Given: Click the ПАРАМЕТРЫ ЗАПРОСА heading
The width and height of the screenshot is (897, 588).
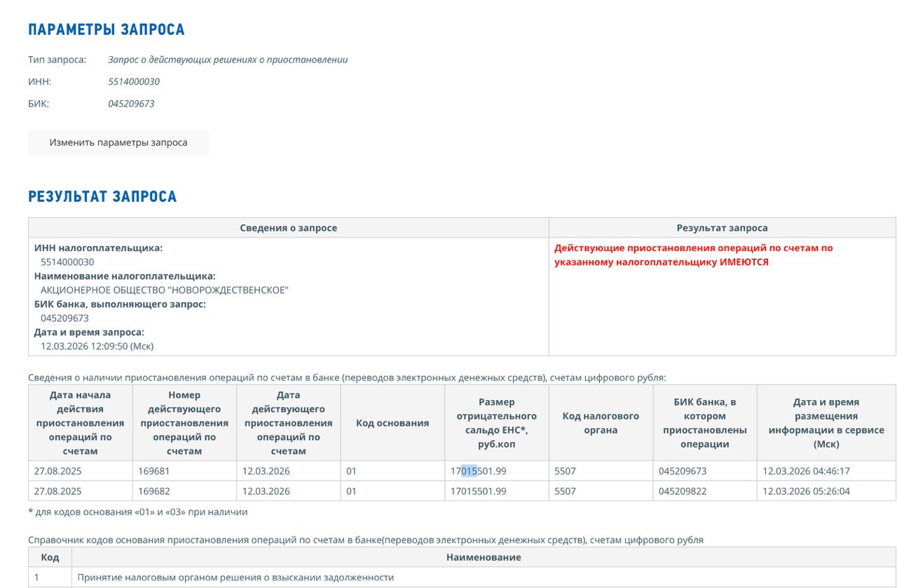Looking at the screenshot, I should (x=107, y=29).
